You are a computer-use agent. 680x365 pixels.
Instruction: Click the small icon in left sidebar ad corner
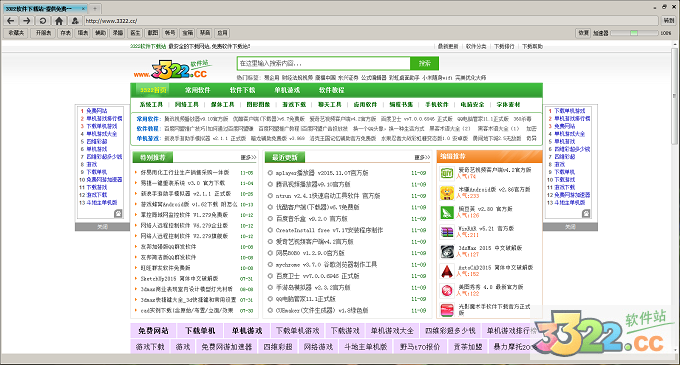point(118,213)
